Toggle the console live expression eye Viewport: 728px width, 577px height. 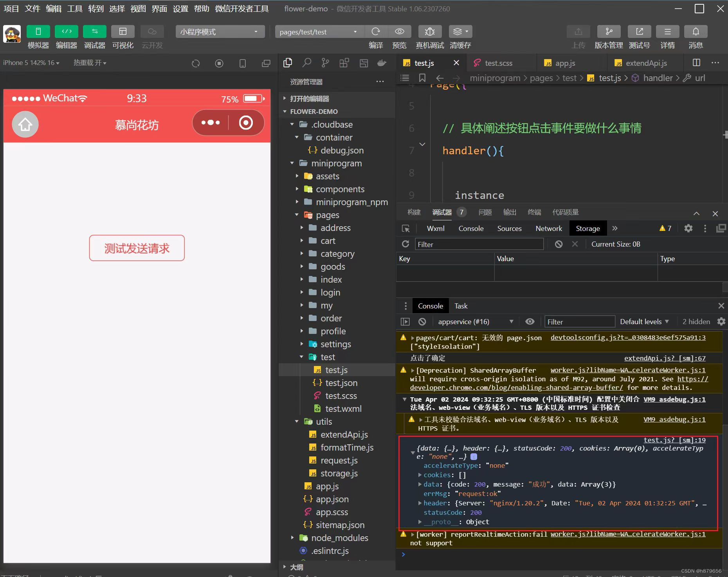point(530,321)
